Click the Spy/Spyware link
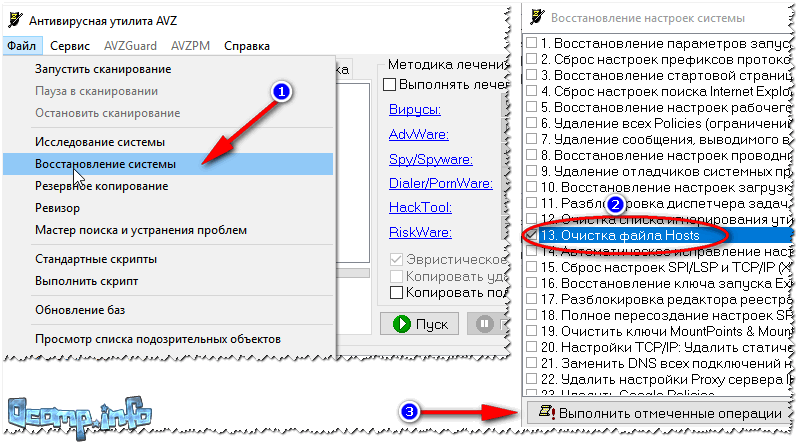 pos(431,159)
